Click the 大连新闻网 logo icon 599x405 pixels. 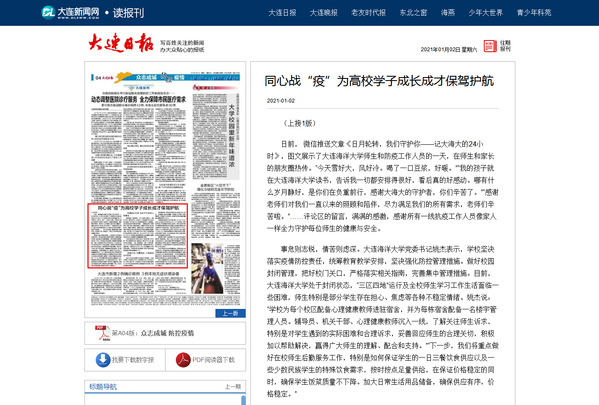click(x=49, y=13)
